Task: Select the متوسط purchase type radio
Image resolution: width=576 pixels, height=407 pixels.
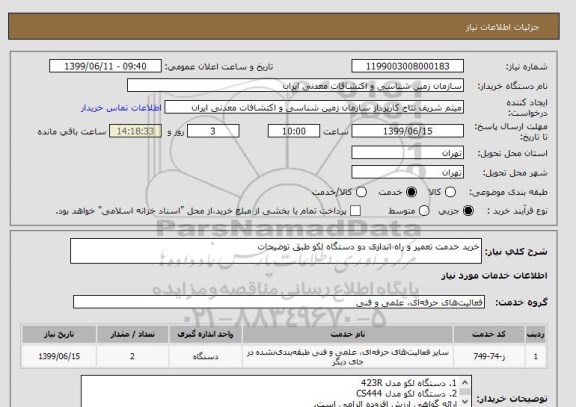Action: [424, 211]
